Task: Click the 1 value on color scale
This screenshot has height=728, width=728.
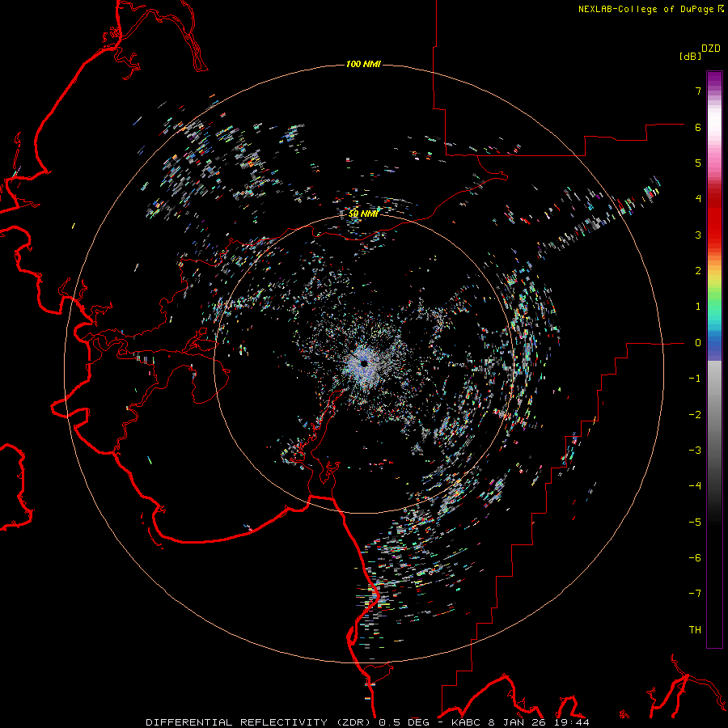Action: (698, 307)
